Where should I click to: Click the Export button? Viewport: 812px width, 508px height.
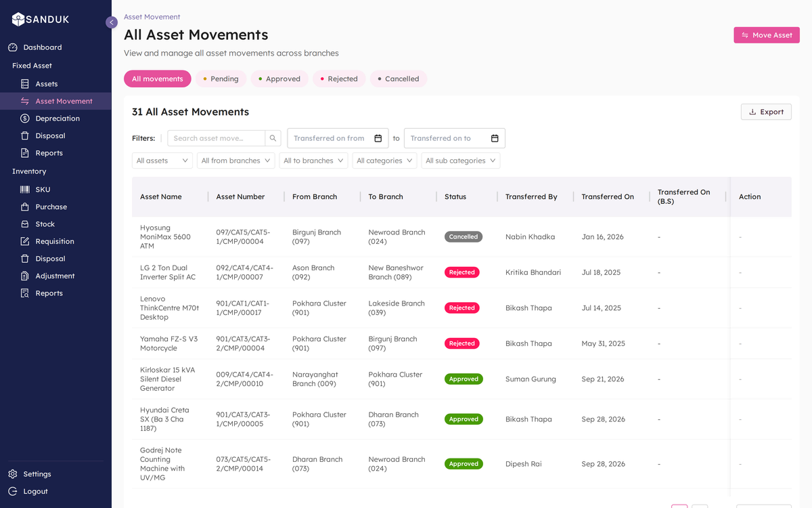click(766, 112)
